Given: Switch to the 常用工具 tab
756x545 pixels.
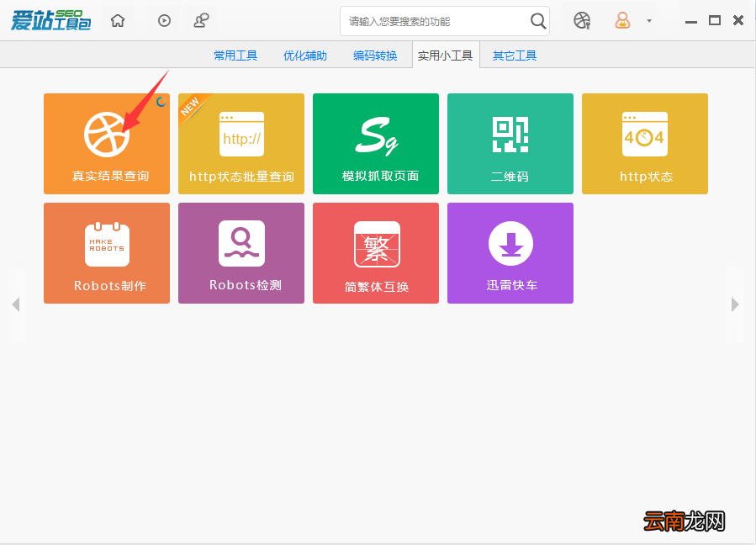Looking at the screenshot, I should 235,56.
